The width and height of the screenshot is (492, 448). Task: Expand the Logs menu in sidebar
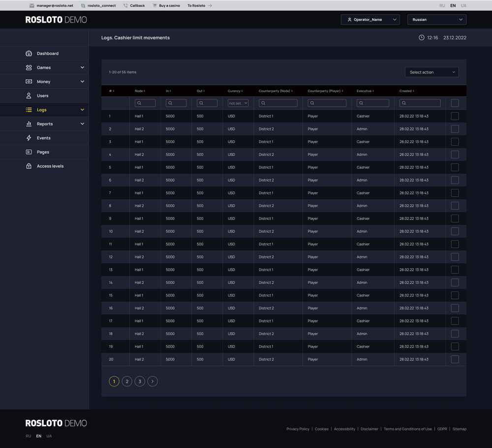click(82, 110)
